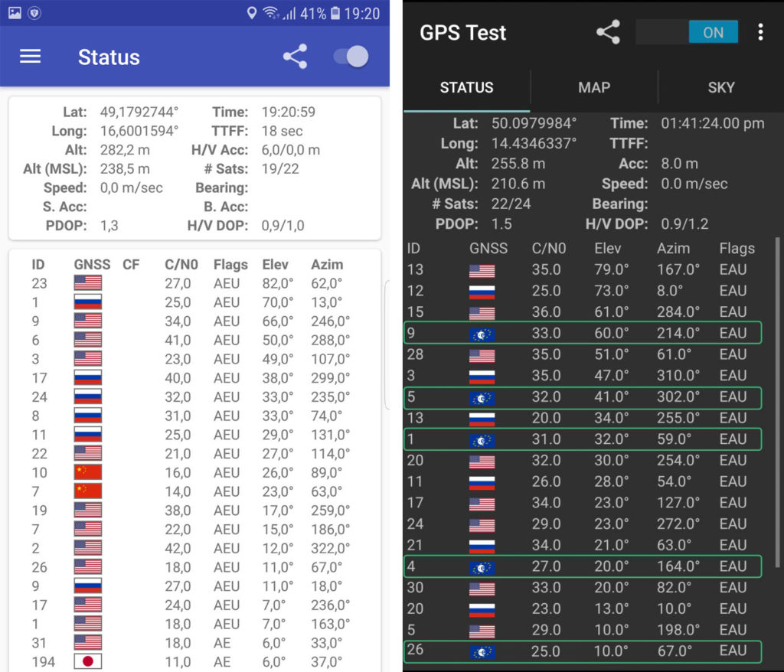
Task: Click the Flags column header in the light list
Action: (230, 265)
